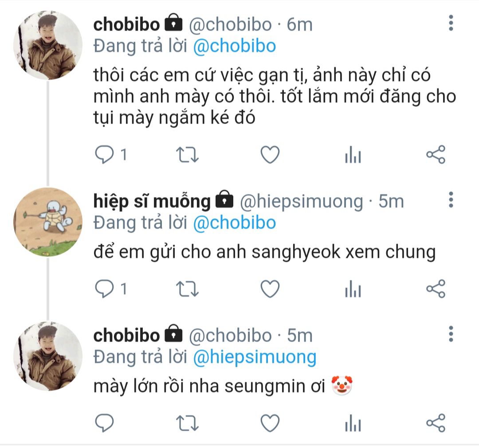
Task: Share the first chobibo tweet
Action: pos(435,155)
